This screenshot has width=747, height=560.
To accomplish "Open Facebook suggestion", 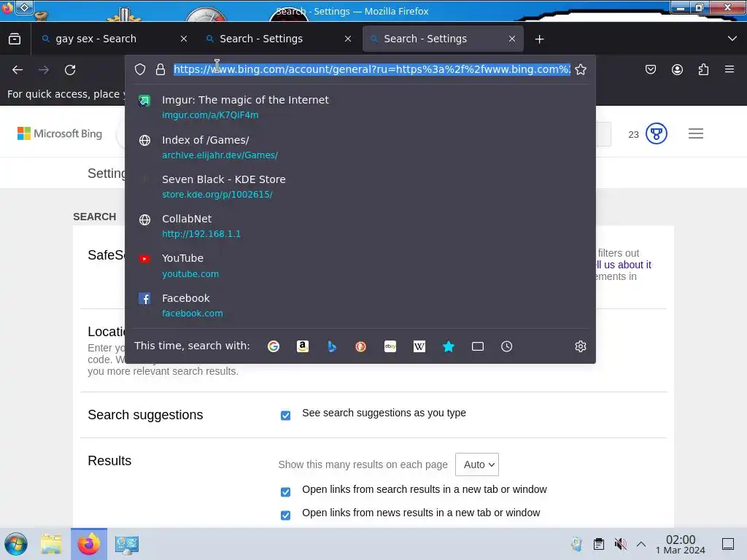I will tap(360, 306).
